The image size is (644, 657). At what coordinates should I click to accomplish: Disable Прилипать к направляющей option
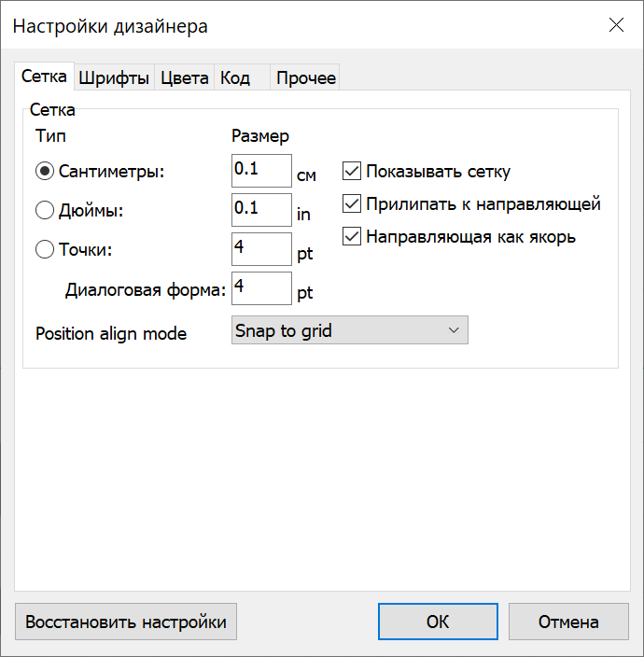[x=352, y=204]
